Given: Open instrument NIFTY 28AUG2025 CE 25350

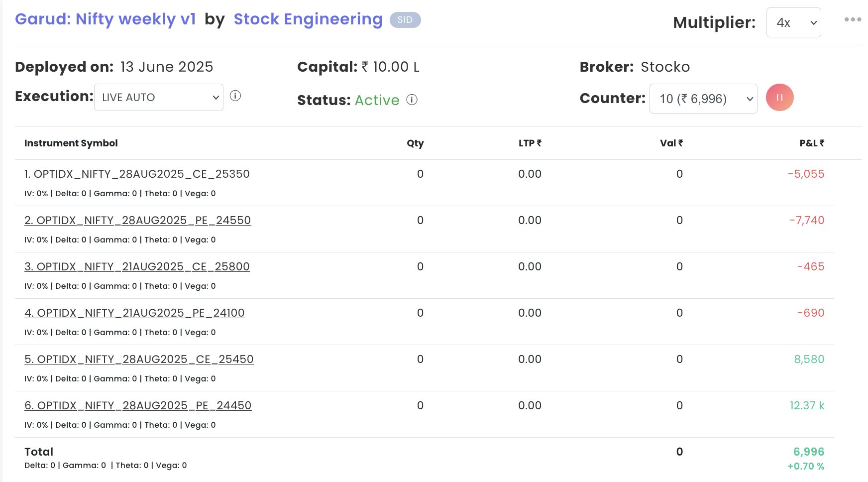Looking at the screenshot, I should (x=137, y=174).
